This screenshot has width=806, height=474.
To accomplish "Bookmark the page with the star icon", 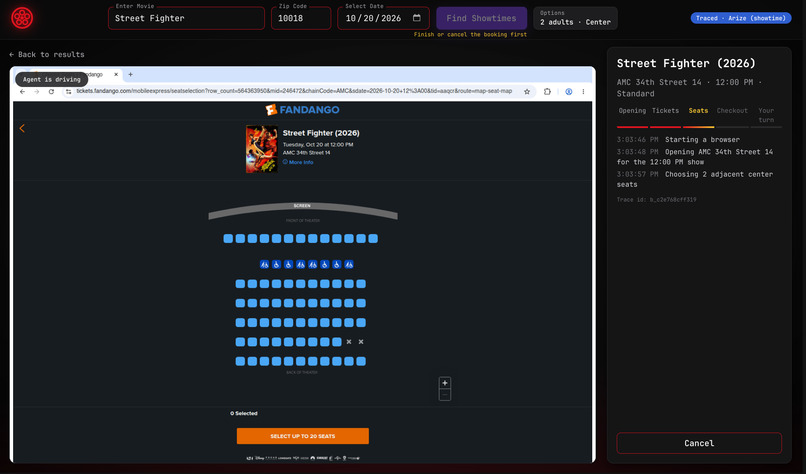I will (x=527, y=92).
